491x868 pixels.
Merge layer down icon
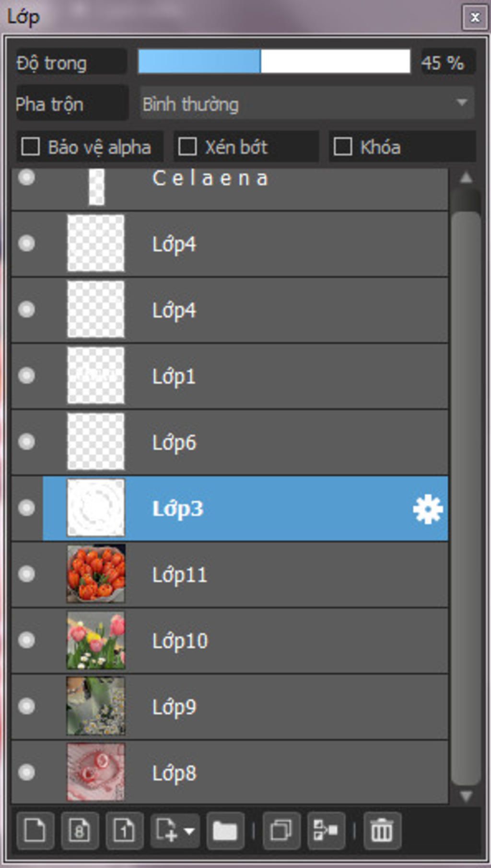326,831
